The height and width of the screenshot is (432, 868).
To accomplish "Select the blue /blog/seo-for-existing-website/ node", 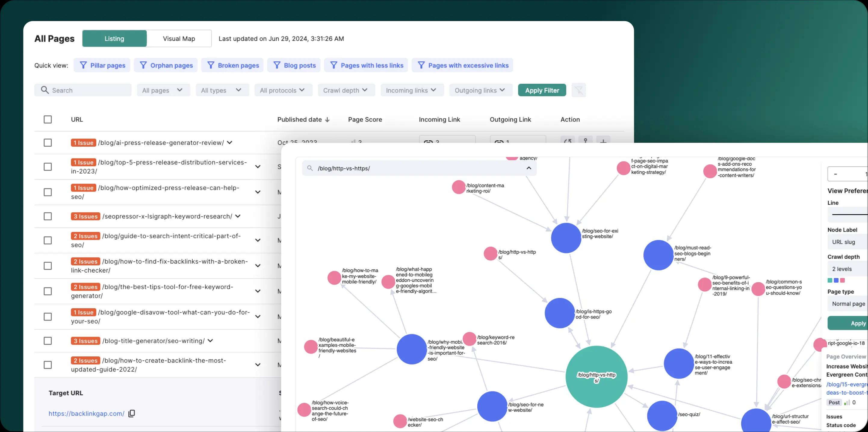I will pyautogui.click(x=566, y=238).
